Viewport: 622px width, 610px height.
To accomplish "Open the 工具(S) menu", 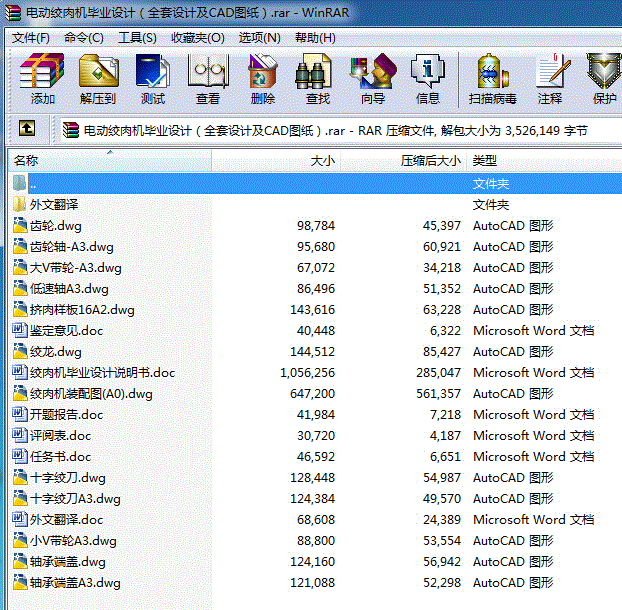I will (x=137, y=38).
